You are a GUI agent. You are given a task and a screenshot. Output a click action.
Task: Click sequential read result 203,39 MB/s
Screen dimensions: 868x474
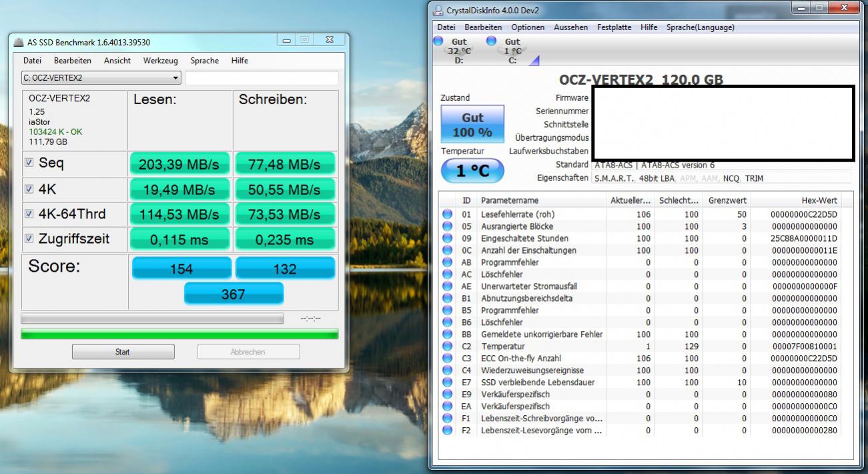[x=179, y=164]
